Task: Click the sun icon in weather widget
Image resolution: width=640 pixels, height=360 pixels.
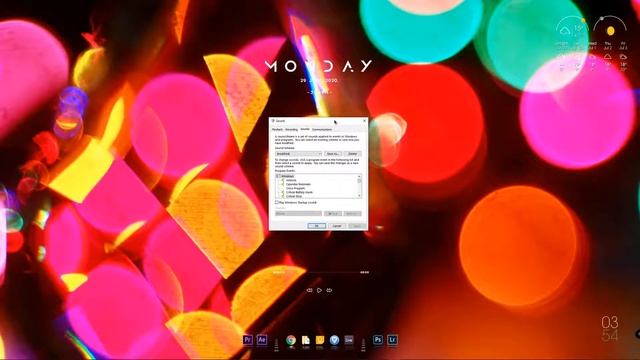Action: tap(610, 31)
